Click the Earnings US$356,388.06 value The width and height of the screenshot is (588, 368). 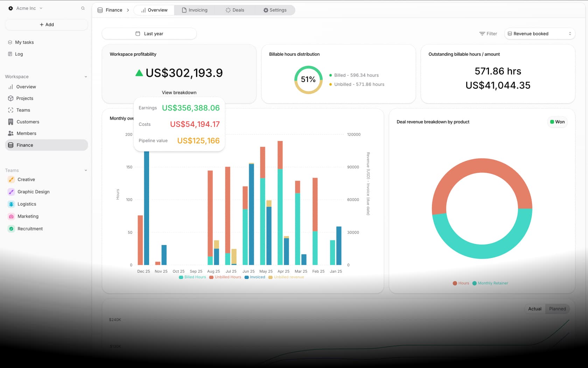[191, 108]
